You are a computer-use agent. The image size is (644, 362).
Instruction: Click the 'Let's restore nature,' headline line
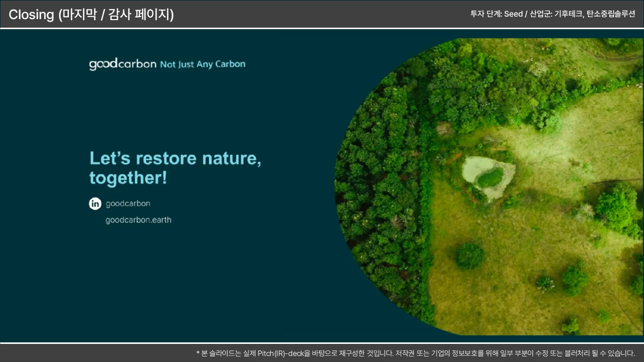click(x=175, y=158)
